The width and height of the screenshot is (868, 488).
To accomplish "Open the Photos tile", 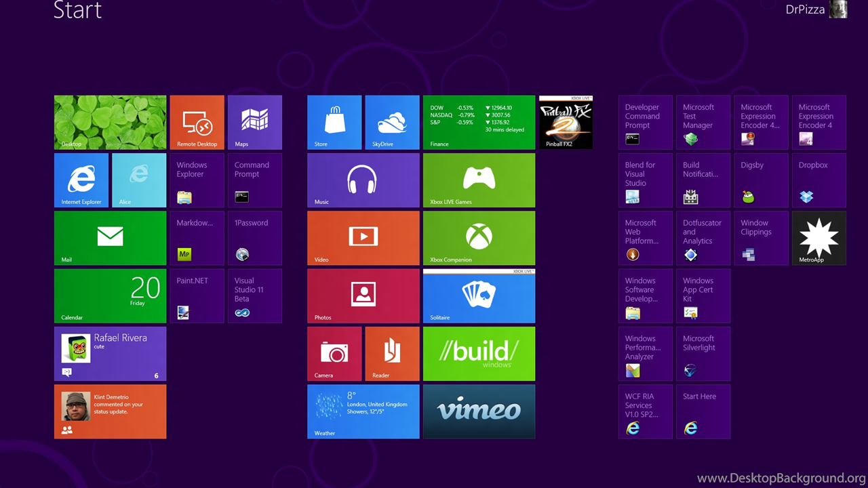I will pos(363,296).
